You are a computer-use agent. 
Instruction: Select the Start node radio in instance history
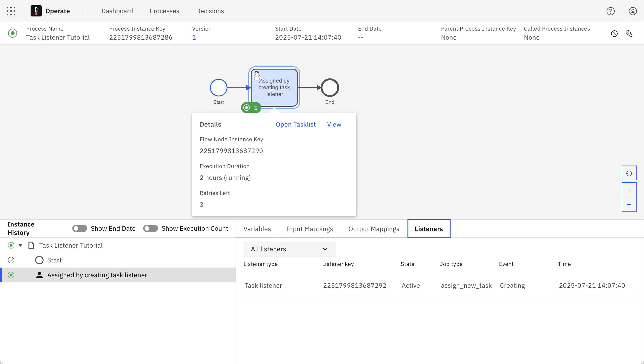(x=11, y=260)
